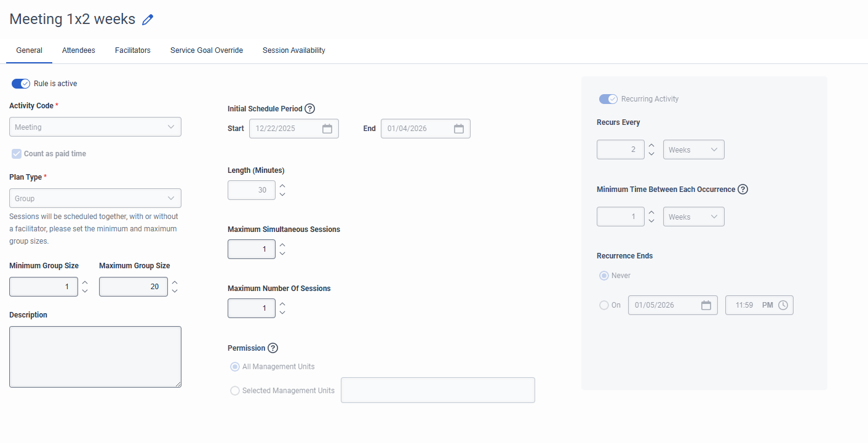Open the Start date calendar picker
Image resolution: width=868 pixels, height=443 pixels.
(327, 129)
